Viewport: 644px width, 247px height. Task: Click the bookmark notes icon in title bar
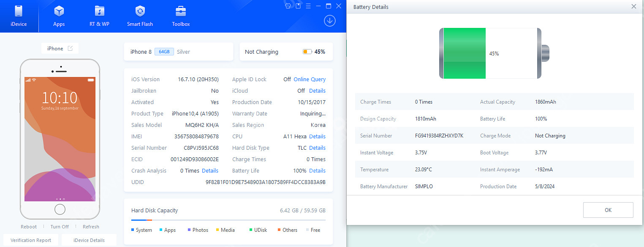coord(298,6)
